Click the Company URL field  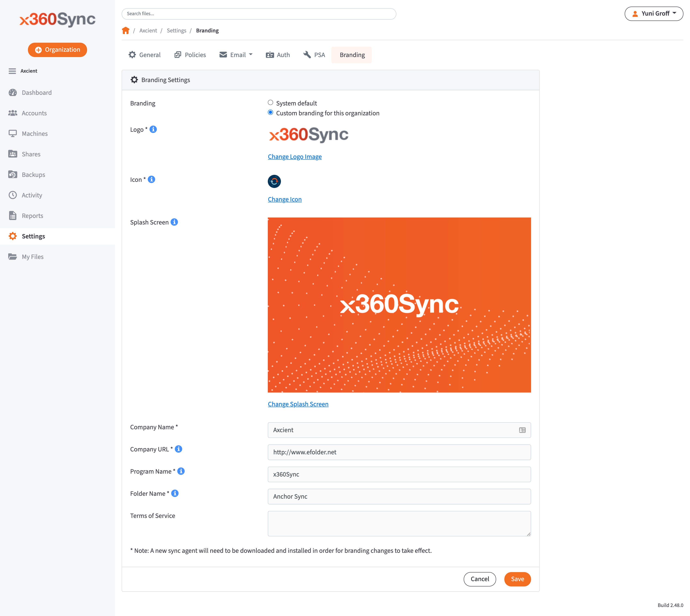[x=399, y=452]
